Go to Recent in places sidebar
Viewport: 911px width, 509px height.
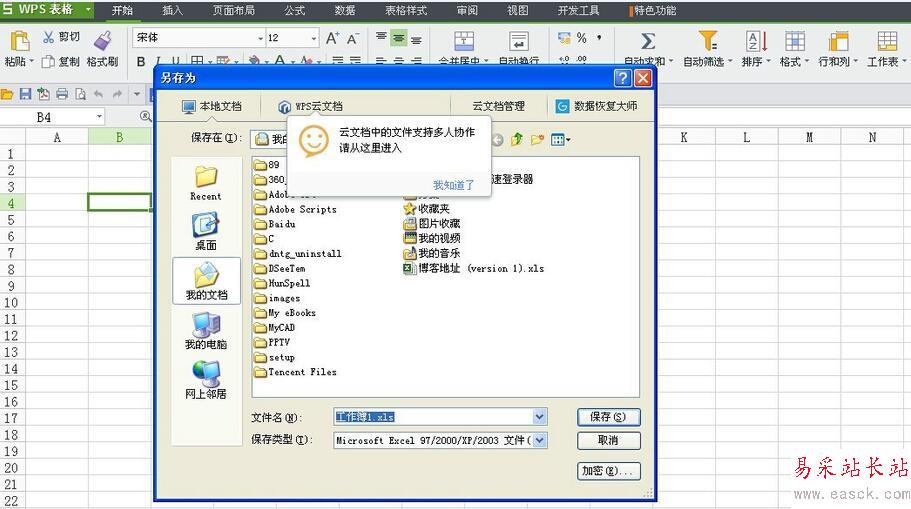tap(206, 183)
